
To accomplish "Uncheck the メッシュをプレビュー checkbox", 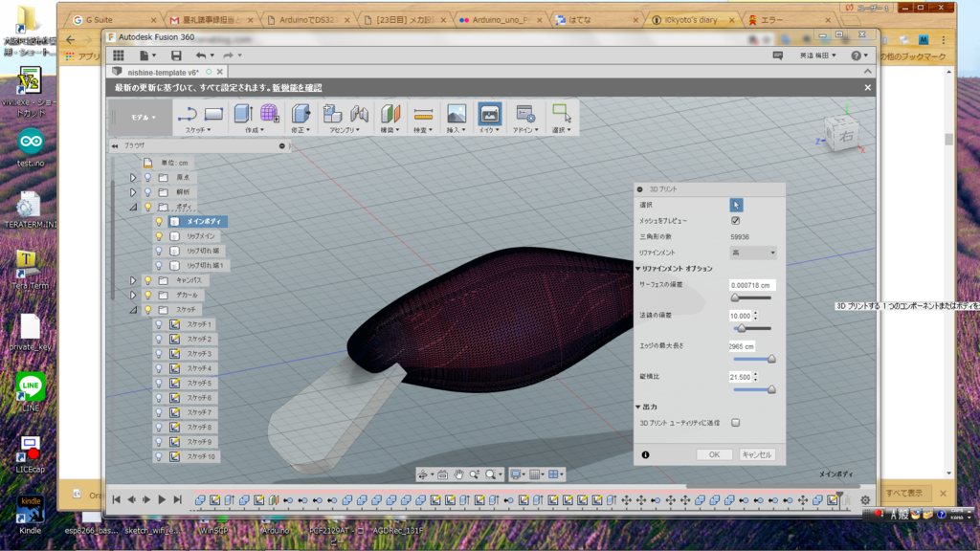I will tap(735, 221).
